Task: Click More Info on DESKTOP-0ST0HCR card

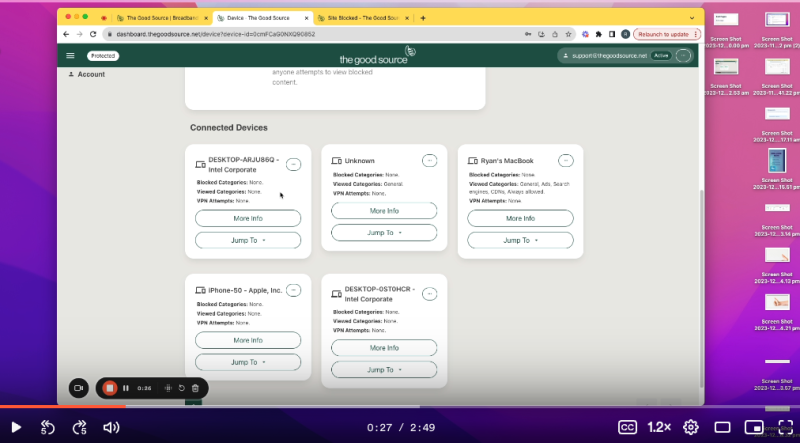Action: click(384, 348)
